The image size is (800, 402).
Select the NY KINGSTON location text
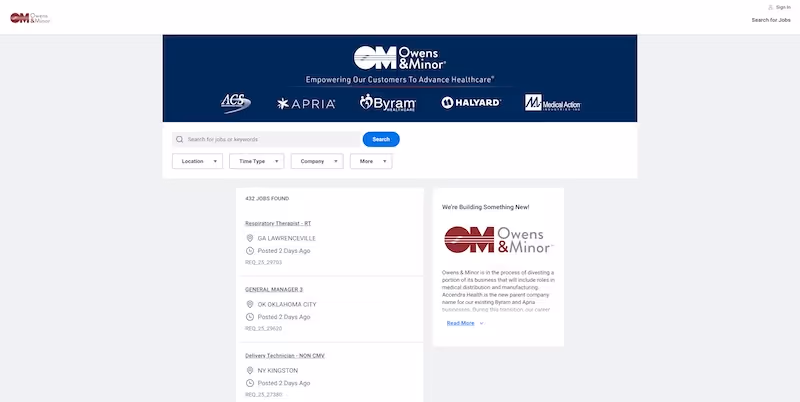(x=278, y=371)
